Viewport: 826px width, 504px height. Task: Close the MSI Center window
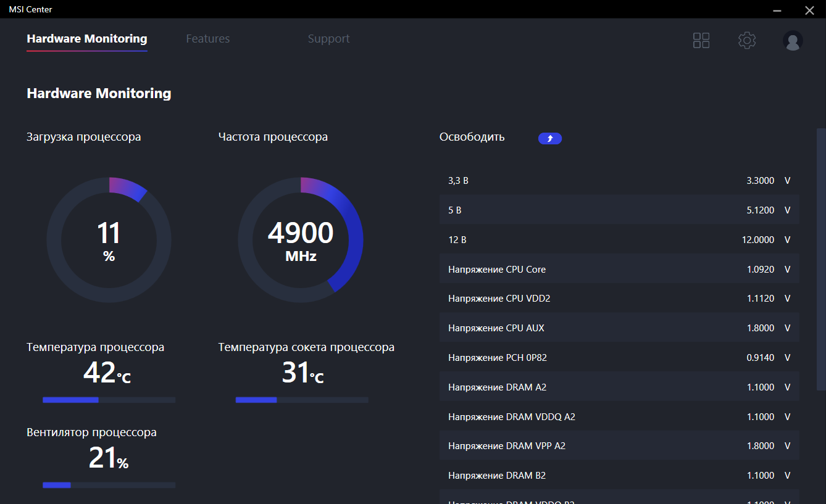pyautogui.click(x=809, y=10)
